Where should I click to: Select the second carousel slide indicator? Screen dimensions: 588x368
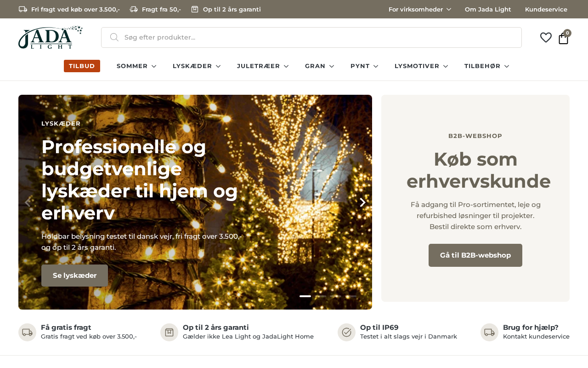321,296
